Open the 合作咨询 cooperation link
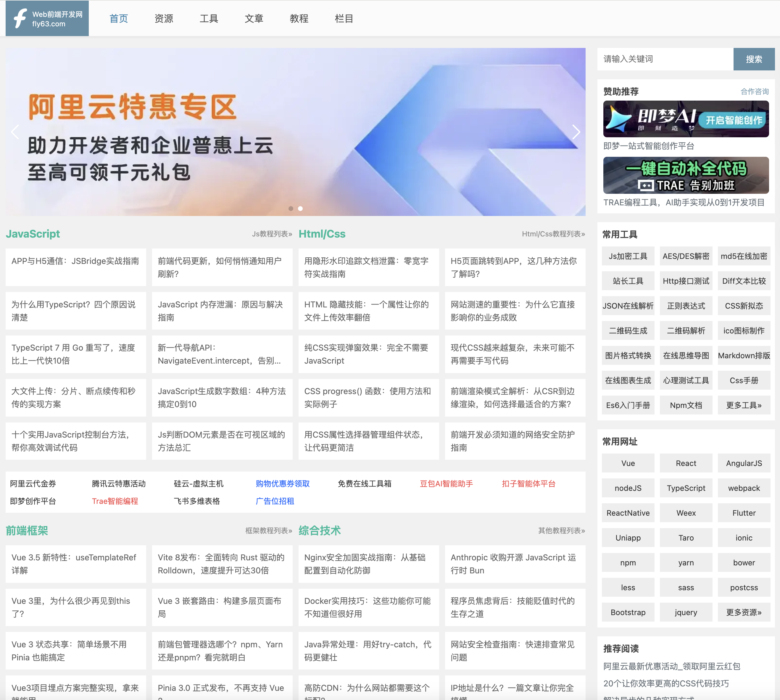The width and height of the screenshot is (780, 700). [x=755, y=91]
